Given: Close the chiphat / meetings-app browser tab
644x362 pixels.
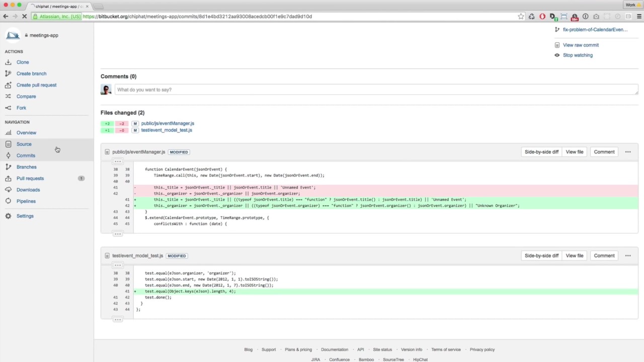Looking at the screenshot, I should pos(87,6).
